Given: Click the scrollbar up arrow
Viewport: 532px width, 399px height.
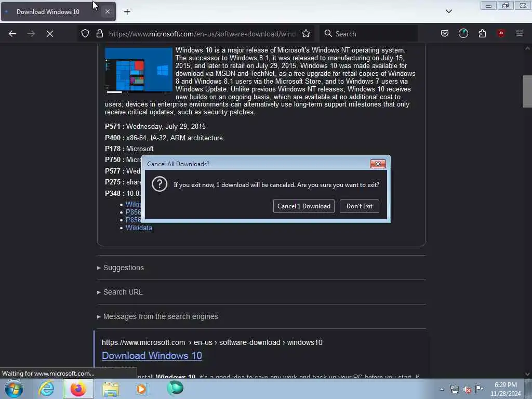Looking at the screenshot, I should click(x=527, y=48).
